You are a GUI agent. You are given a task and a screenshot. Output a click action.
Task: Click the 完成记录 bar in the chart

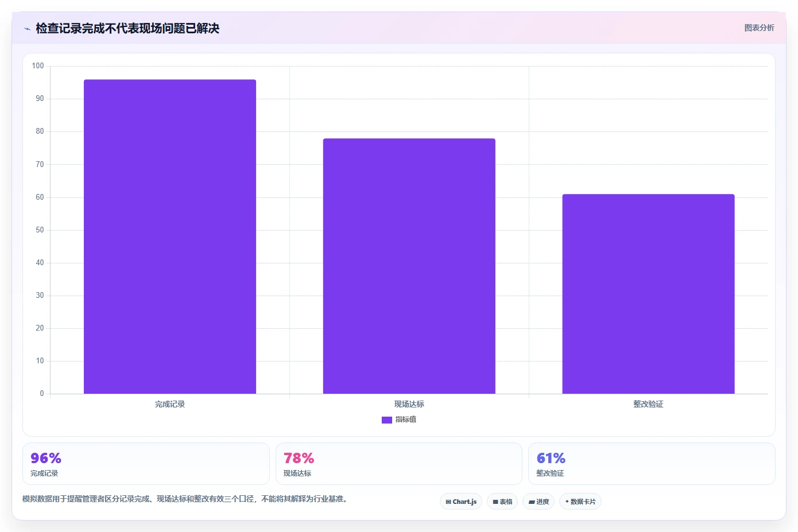tap(170, 236)
